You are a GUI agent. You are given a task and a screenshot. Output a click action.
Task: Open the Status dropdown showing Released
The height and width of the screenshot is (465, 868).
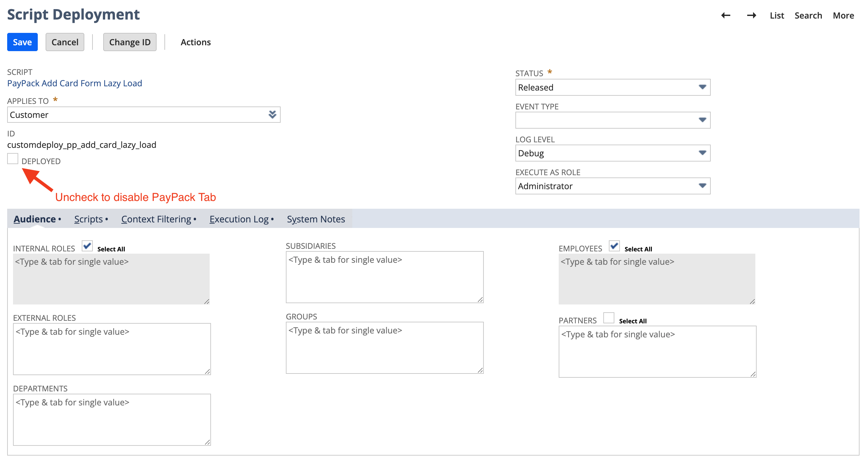702,87
